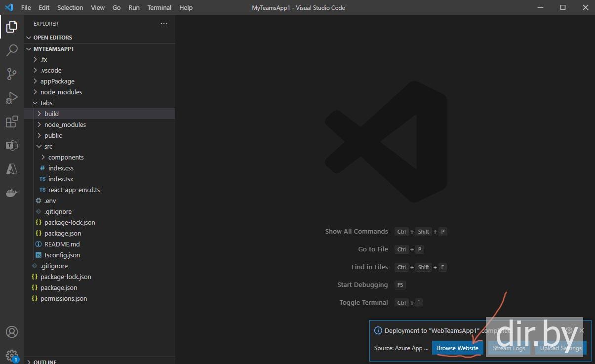Open the Docker view icon
Screen dimensions: 595x364
coord(12,193)
